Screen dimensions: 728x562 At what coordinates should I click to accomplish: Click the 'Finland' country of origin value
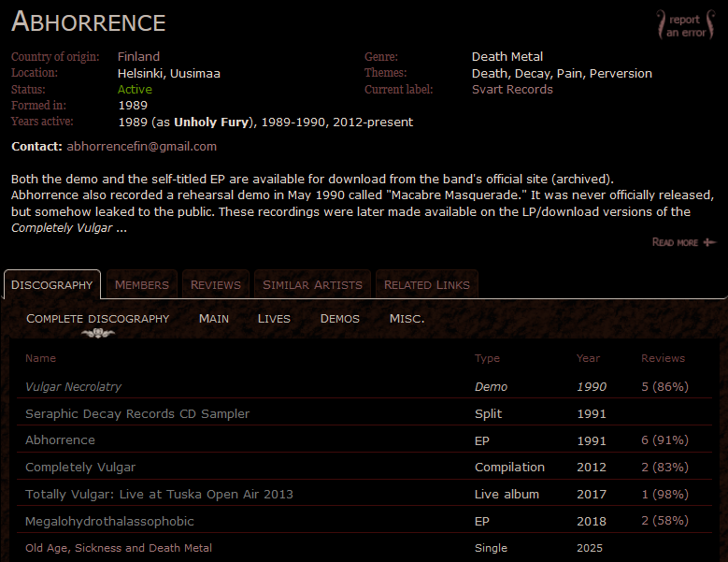click(138, 57)
